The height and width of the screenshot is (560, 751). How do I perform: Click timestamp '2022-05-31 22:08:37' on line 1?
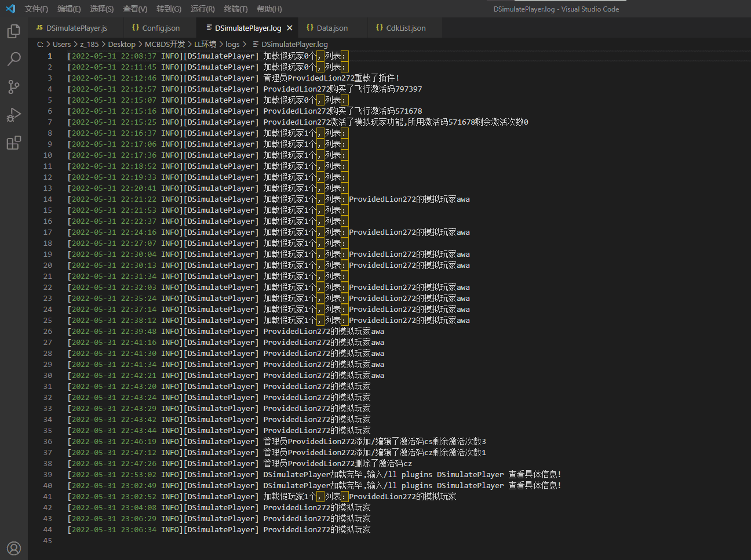(114, 56)
